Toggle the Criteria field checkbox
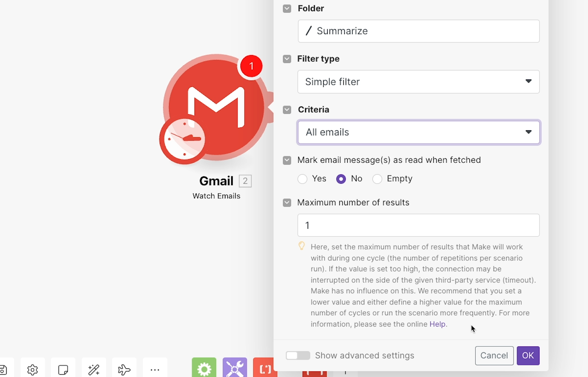Viewport: 588px width, 377px height. 287,110
